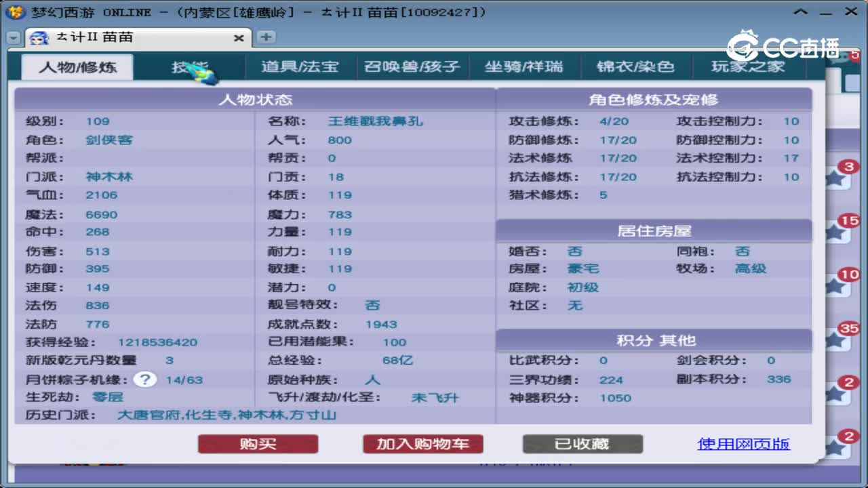The height and width of the screenshot is (488, 868).
Task: Close the 去计II苗苗 character tab
Action: coord(239,38)
